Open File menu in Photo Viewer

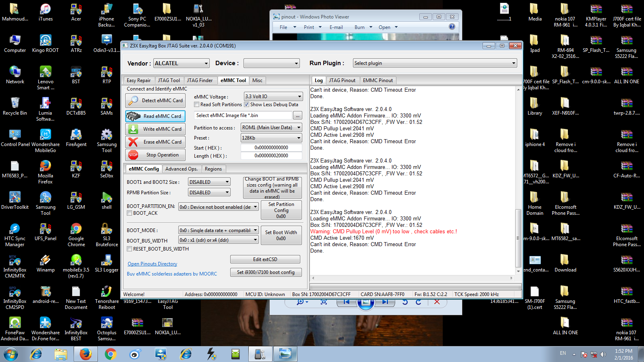click(287, 27)
